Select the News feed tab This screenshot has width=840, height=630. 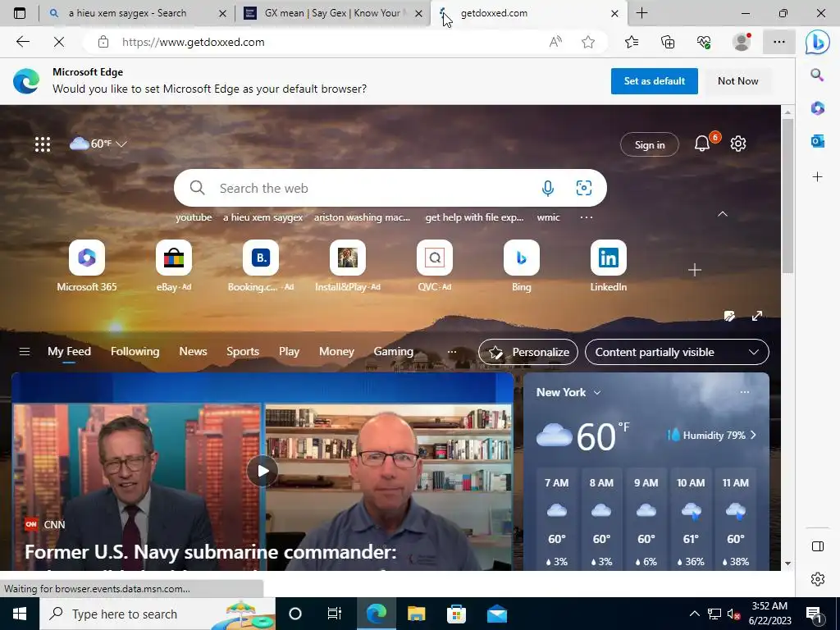pyautogui.click(x=193, y=351)
